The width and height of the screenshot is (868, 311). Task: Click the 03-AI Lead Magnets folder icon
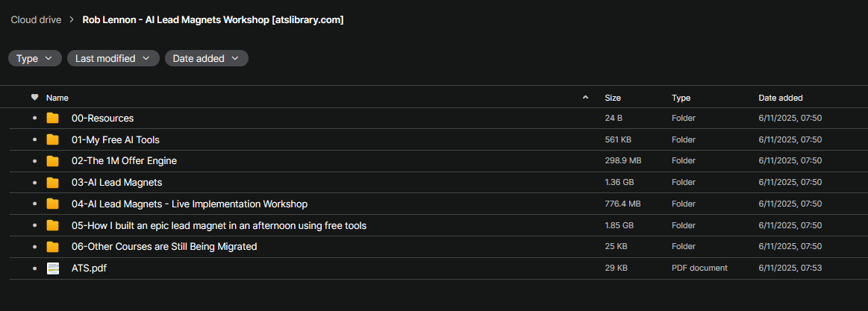point(52,183)
